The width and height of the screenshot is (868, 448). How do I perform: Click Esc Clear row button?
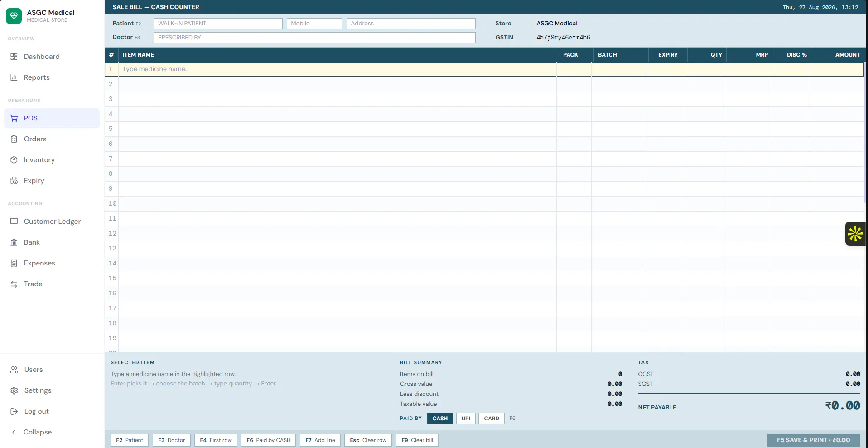[x=368, y=440]
